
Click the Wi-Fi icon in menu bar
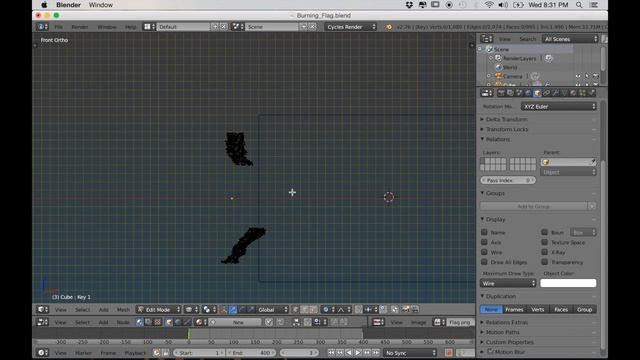tap(489, 5)
